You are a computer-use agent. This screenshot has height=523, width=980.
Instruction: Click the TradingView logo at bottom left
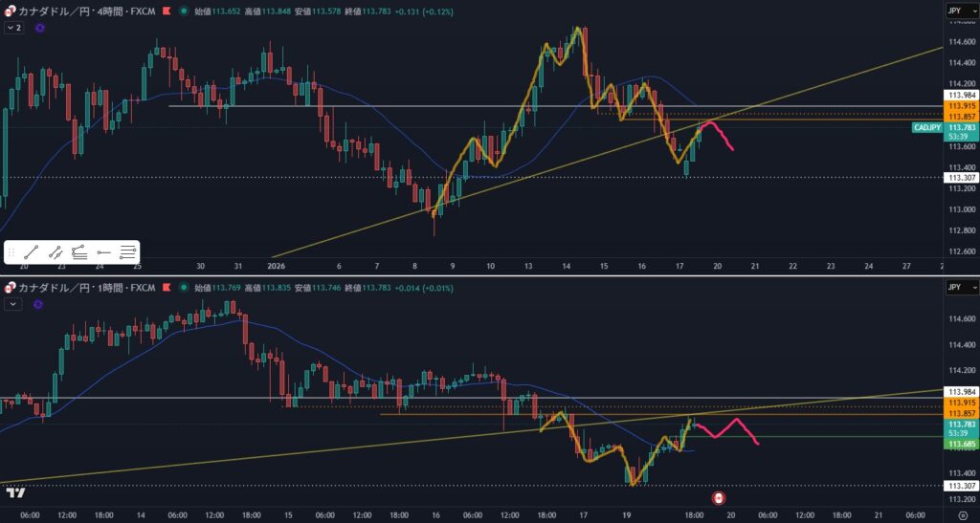14,494
